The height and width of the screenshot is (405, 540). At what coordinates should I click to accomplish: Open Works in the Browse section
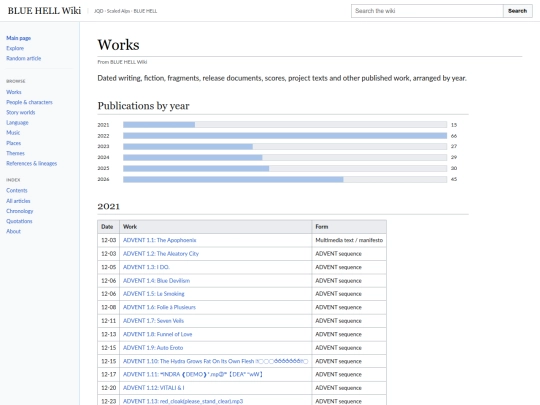pyautogui.click(x=14, y=92)
